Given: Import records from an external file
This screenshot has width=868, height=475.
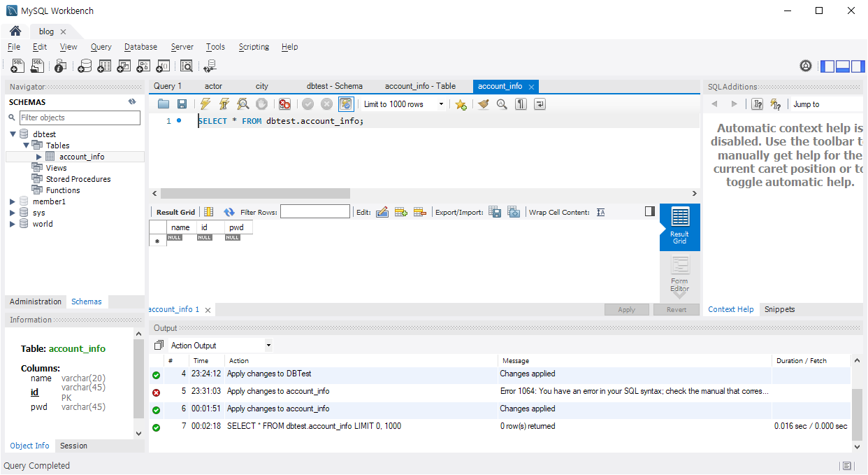Looking at the screenshot, I should coord(514,212).
